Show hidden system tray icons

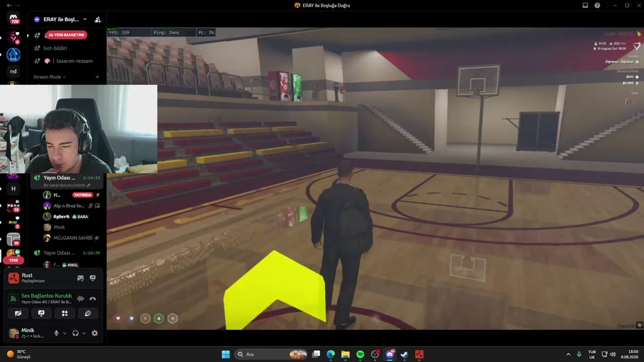tap(569, 354)
